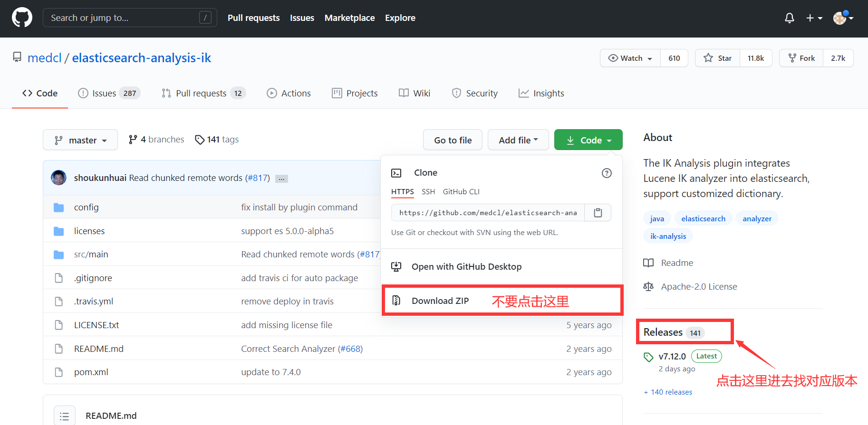
Task: Open the Releases 141 heading
Action: tap(674, 332)
